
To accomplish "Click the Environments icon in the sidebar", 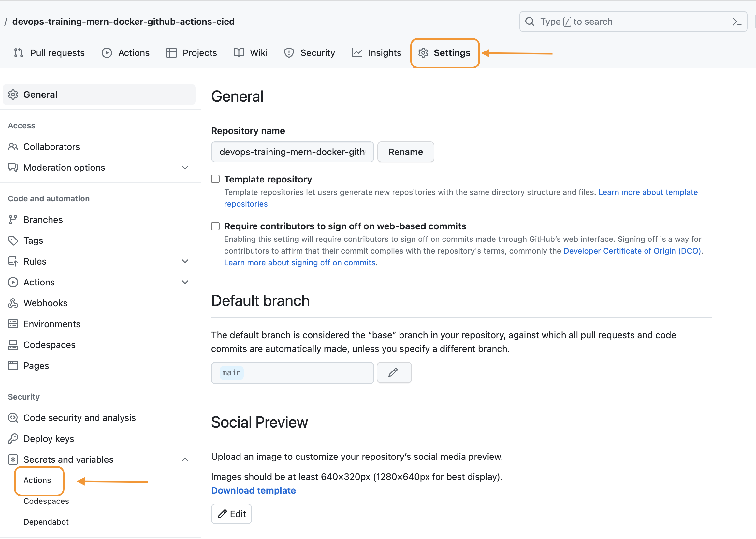I will coord(13,324).
